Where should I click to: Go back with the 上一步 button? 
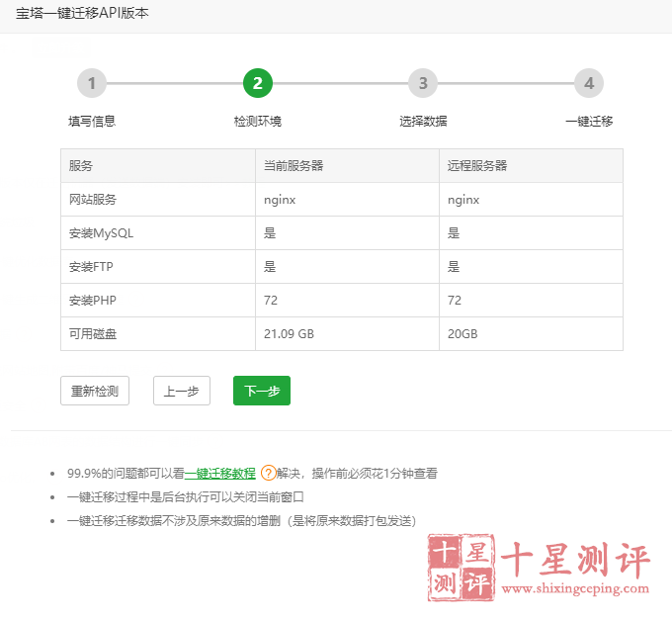coord(182,391)
